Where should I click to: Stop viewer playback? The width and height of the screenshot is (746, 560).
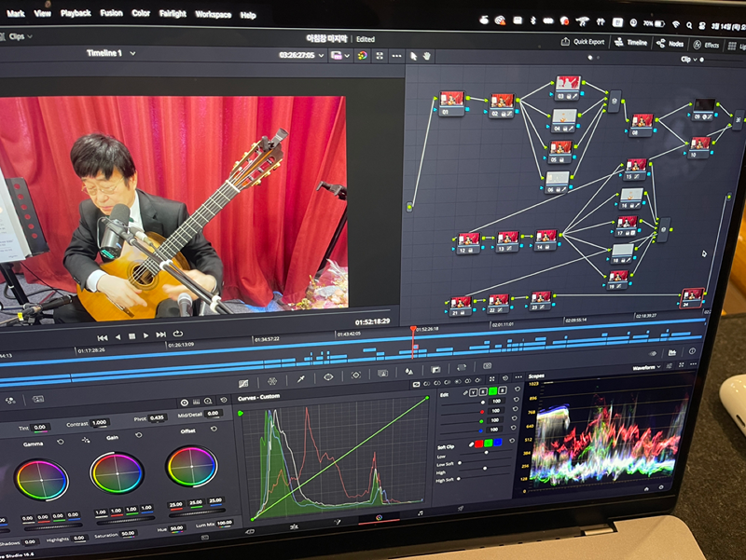pyautogui.click(x=131, y=336)
